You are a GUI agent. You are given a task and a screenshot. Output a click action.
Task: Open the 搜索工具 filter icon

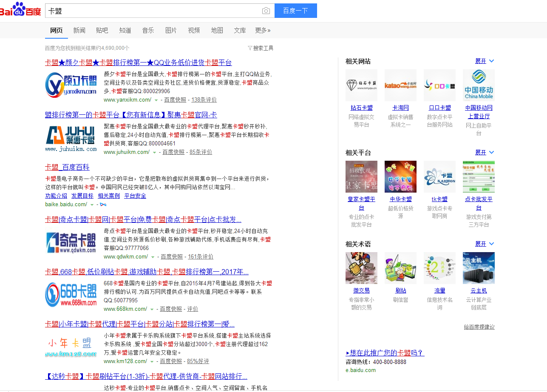250,48
